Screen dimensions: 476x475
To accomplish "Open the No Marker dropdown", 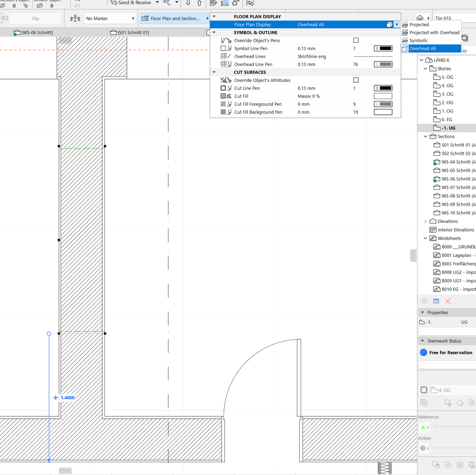I will coord(110,19).
